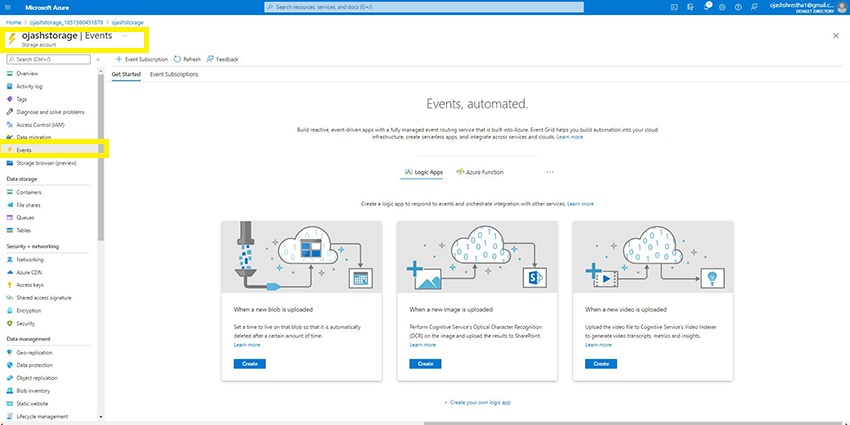Open Learn more after Event Grid description
This screenshot has width=850, height=425.
tap(570, 138)
